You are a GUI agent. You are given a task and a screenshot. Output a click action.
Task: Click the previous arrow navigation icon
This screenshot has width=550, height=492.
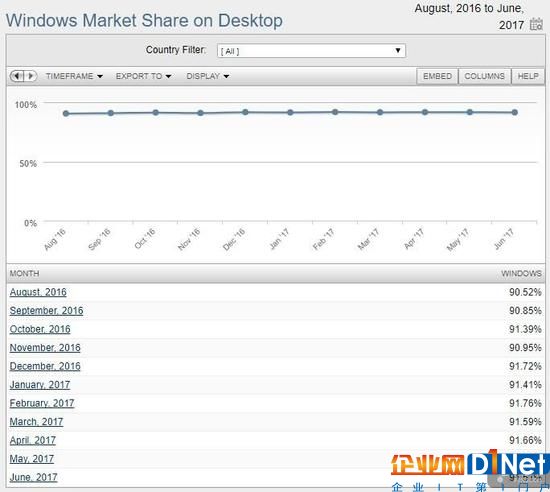(17, 76)
